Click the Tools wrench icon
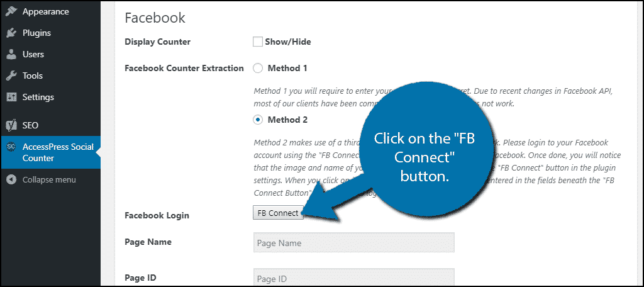The image size is (644, 287). (x=11, y=76)
